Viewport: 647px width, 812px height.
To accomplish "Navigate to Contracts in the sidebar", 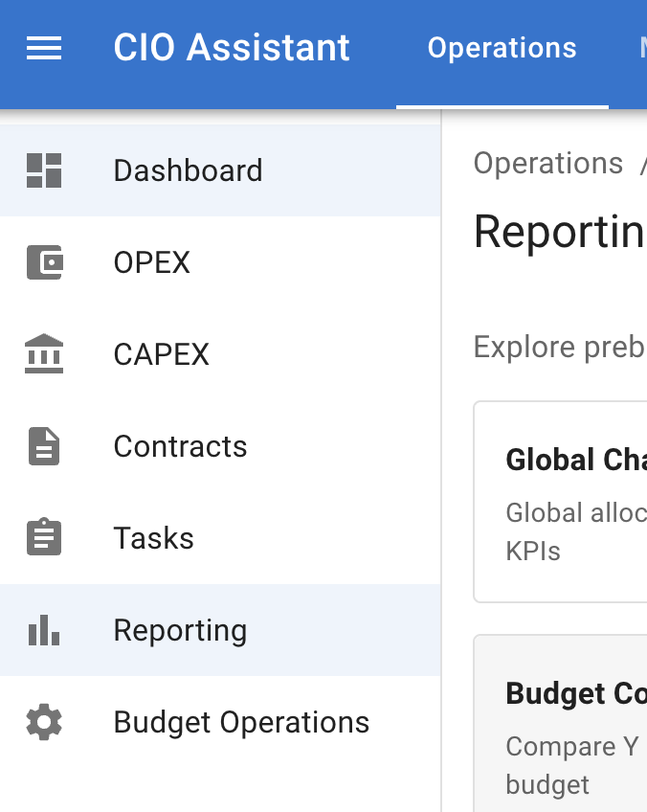I will [180, 446].
